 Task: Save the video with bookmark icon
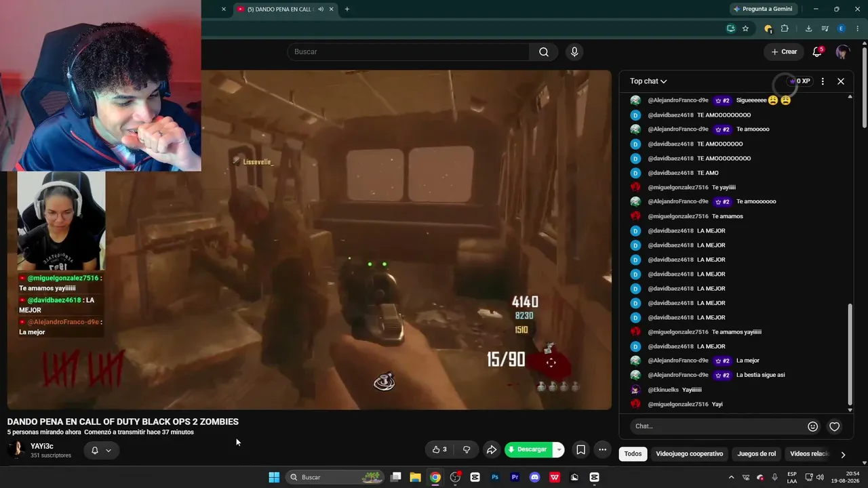[x=581, y=449]
